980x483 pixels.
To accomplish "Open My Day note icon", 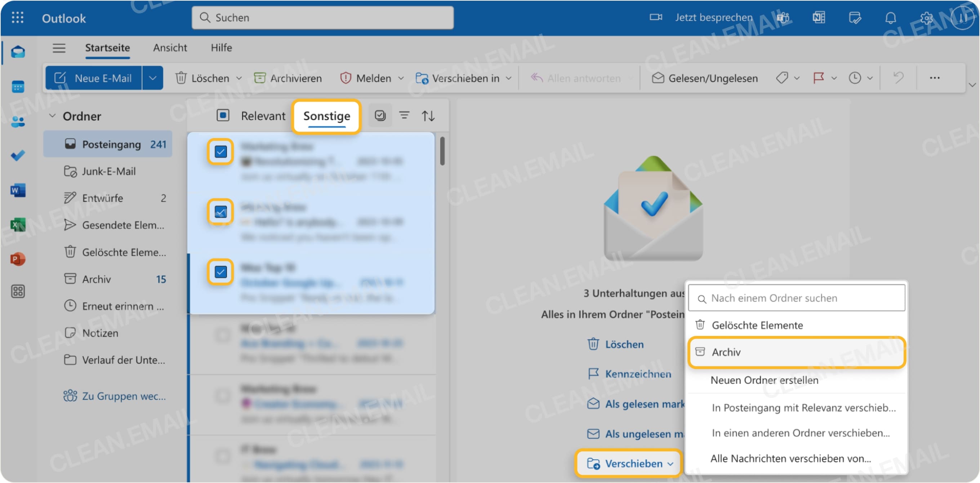I will coord(855,18).
